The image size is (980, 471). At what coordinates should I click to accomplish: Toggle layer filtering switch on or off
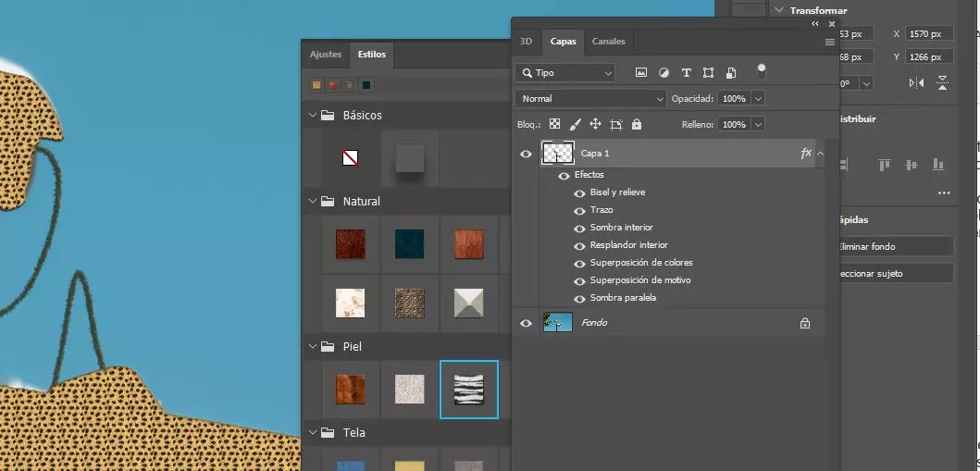(x=762, y=70)
